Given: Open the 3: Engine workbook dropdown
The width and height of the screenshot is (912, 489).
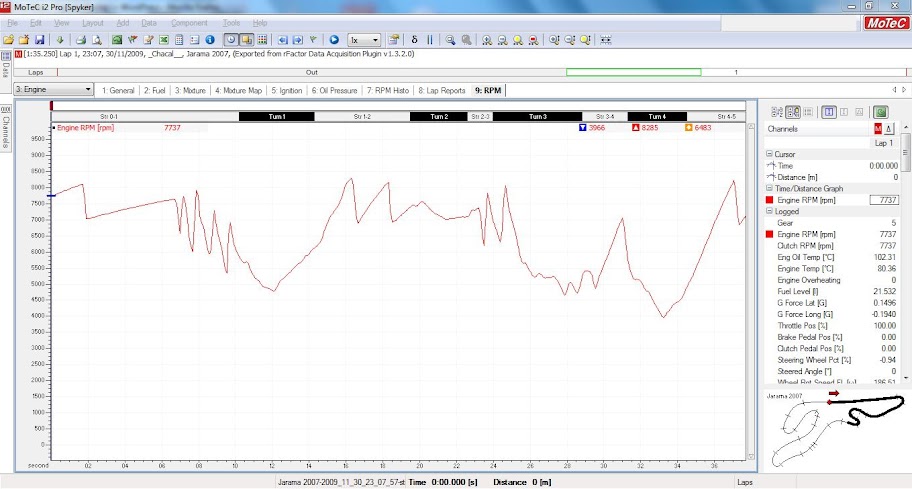Looking at the screenshot, I should (x=53, y=90).
